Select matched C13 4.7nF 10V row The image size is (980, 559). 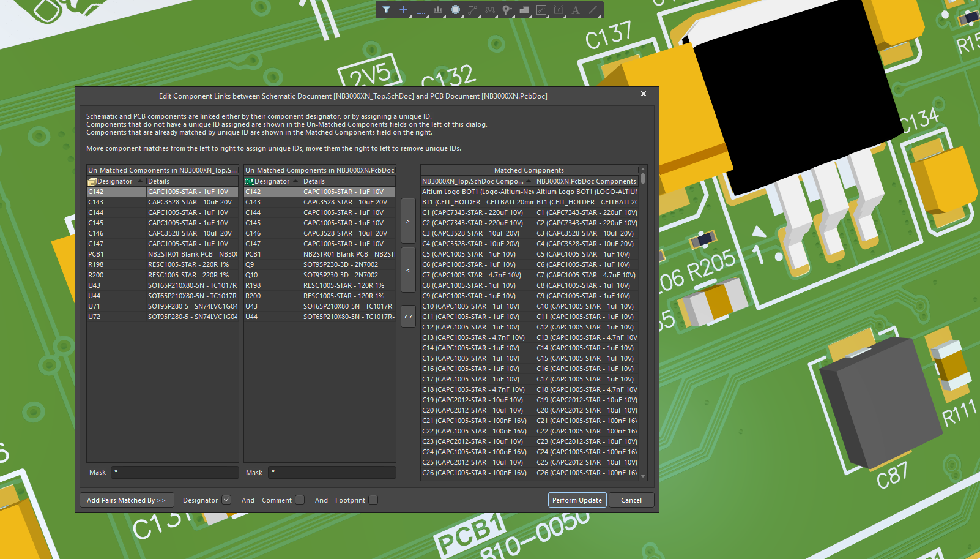pyautogui.click(x=529, y=337)
